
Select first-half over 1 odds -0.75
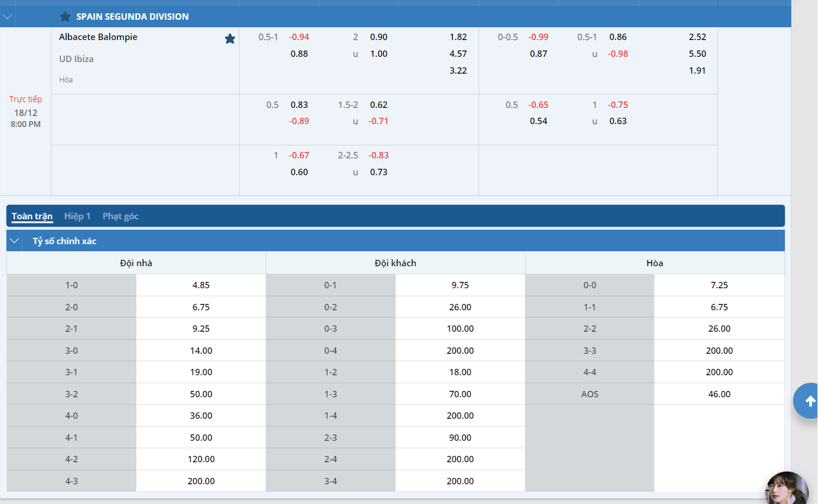tap(618, 105)
